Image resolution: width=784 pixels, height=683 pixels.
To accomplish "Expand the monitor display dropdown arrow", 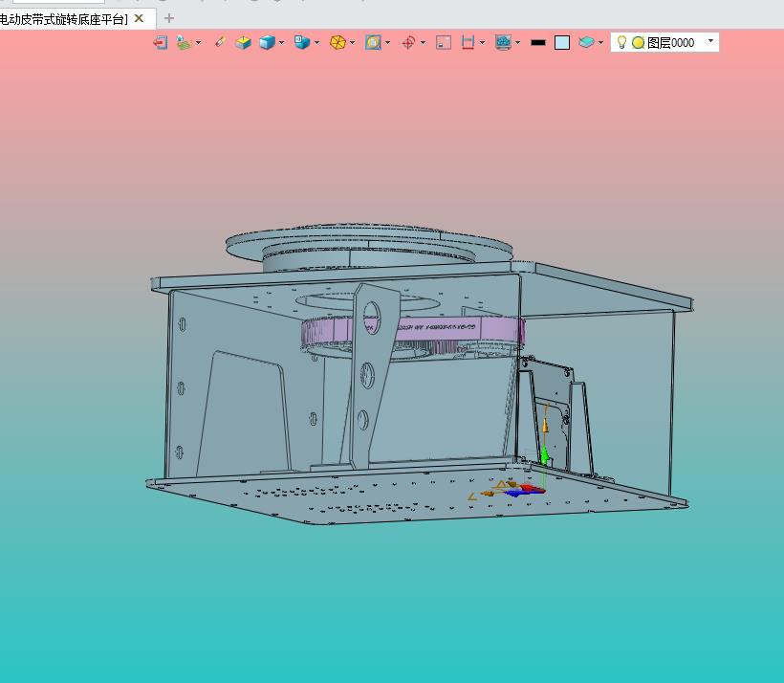I will click(x=517, y=42).
